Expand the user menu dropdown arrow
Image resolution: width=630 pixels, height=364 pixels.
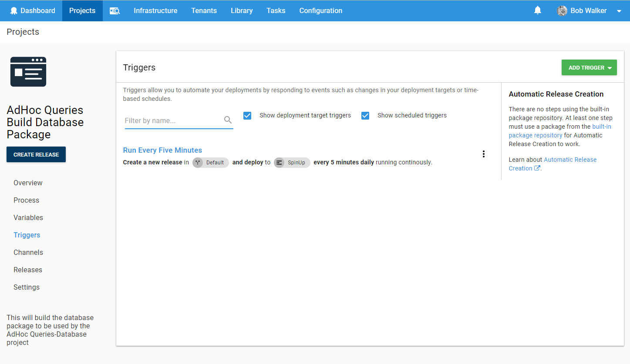coord(619,11)
